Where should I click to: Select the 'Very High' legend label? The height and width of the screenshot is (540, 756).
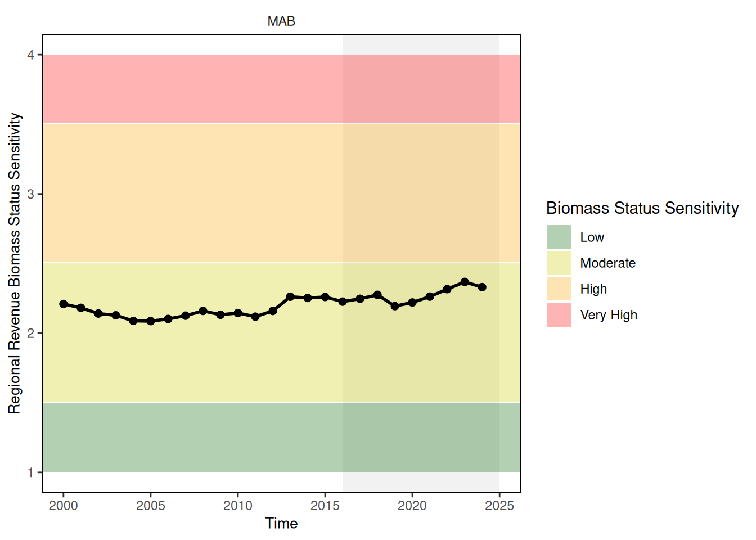click(x=609, y=315)
